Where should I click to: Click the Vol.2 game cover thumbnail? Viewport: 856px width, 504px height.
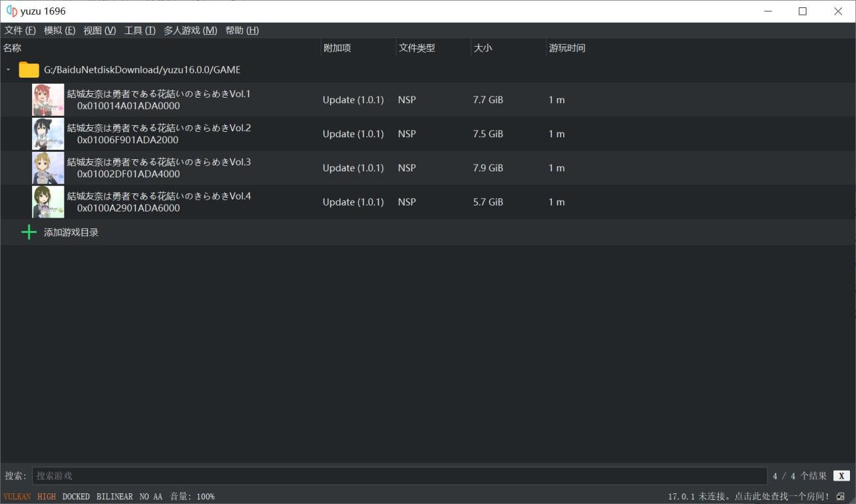pos(48,134)
